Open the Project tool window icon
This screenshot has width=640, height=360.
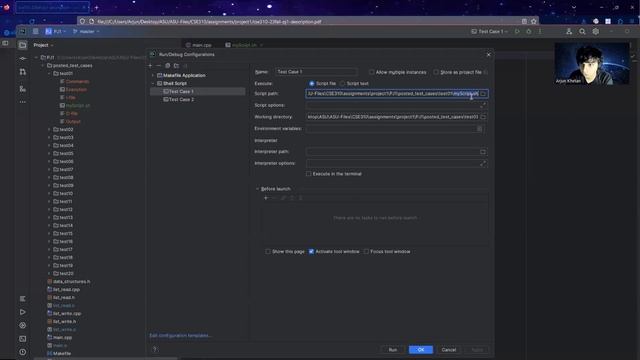pos(22,45)
